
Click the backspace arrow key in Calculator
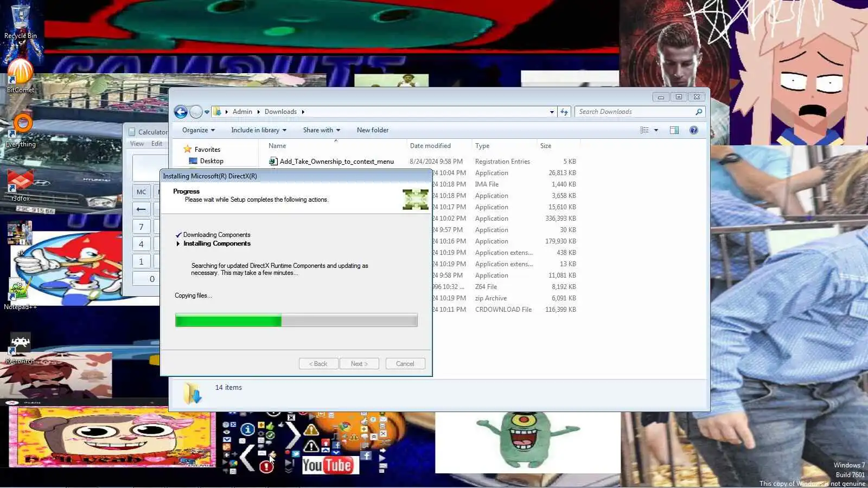(x=141, y=209)
